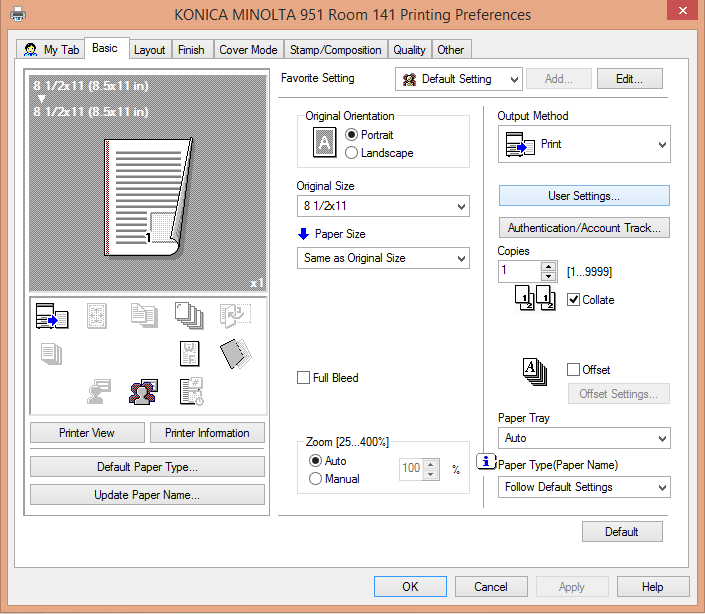This screenshot has height=614, width=705.
Task: Decrease the zoom percentage with the down arrow
Action: click(431, 474)
